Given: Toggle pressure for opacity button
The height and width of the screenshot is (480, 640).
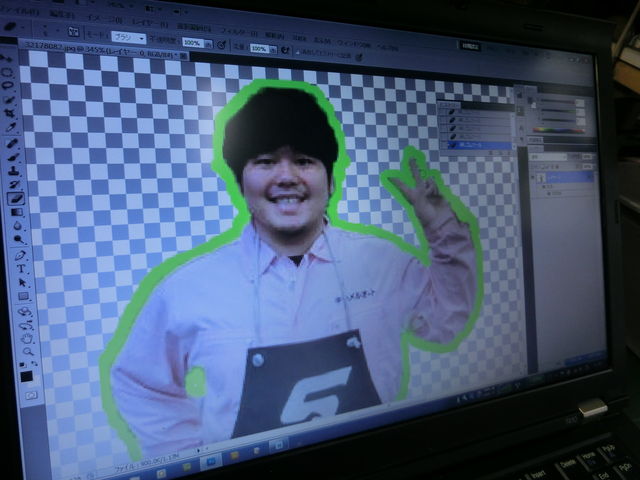Looking at the screenshot, I should pyautogui.click(x=222, y=45).
